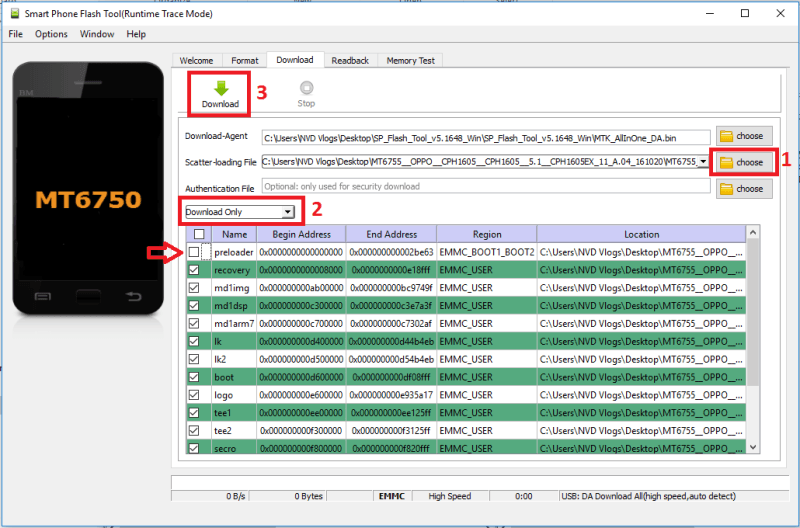The image size is (800, 528).
Task: Click the Begin Address column header
Action: coord(302,234)
